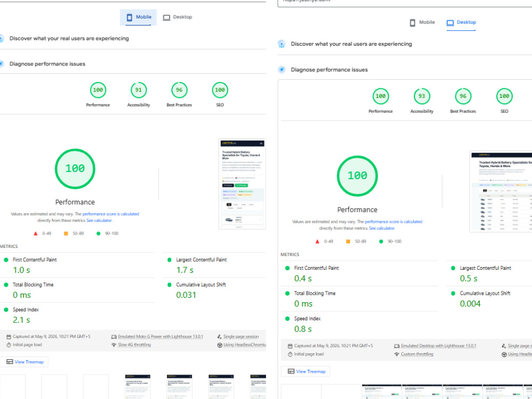The width and height of the screenshot is (532, 399).
Task: Open 'performance score is calculated' link in left report
Action: 111,214
